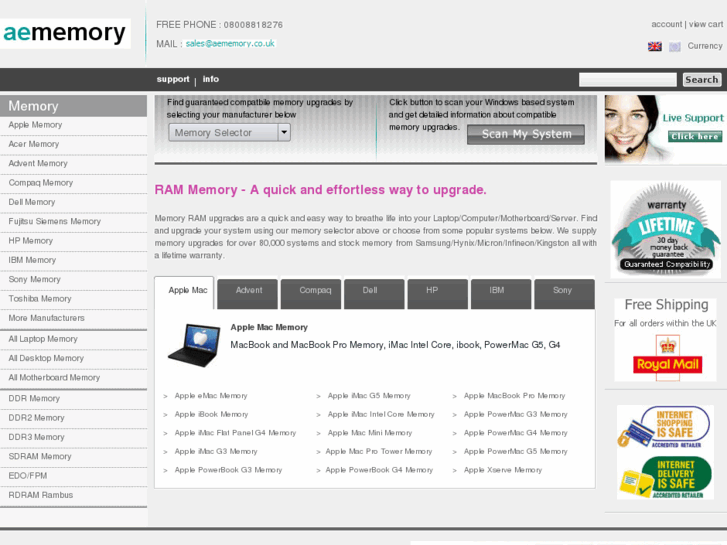This screenshot has height=545, width=727.
Task: Open IBM Memory in the sidebar
Action: click(32, 260)
